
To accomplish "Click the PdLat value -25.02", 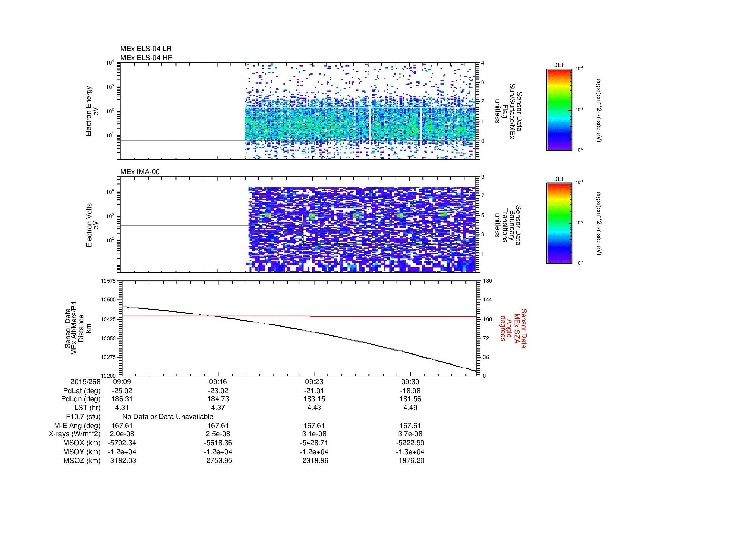I will pos(122,391).
